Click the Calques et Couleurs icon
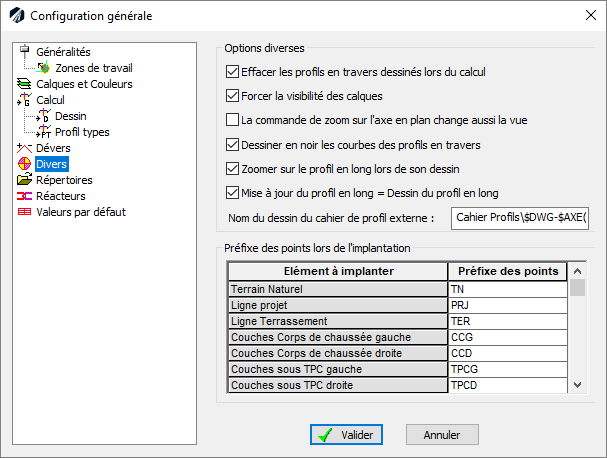This screenshot has width=607, height=458. (25, 84)
